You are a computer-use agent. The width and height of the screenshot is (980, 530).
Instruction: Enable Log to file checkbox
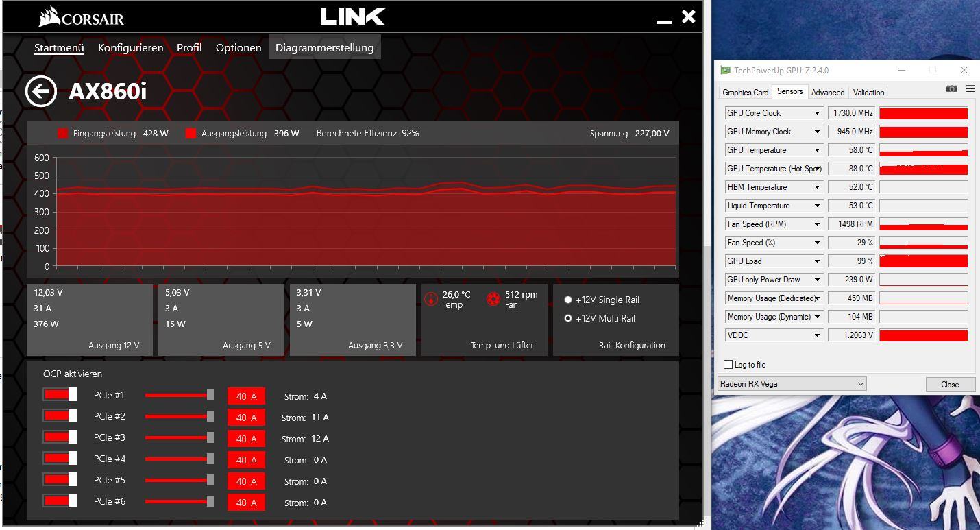728,365
